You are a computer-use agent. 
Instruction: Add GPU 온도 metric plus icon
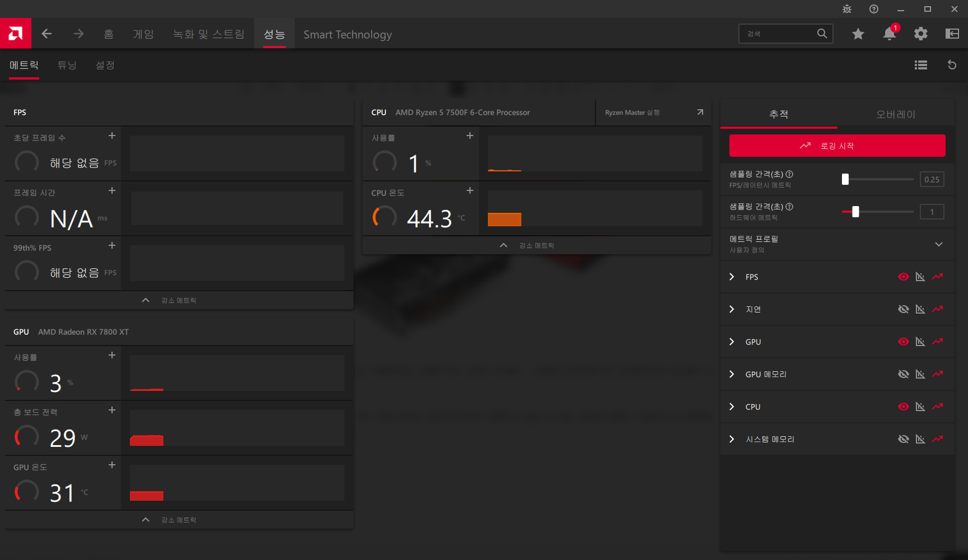[x=112, y=465]
